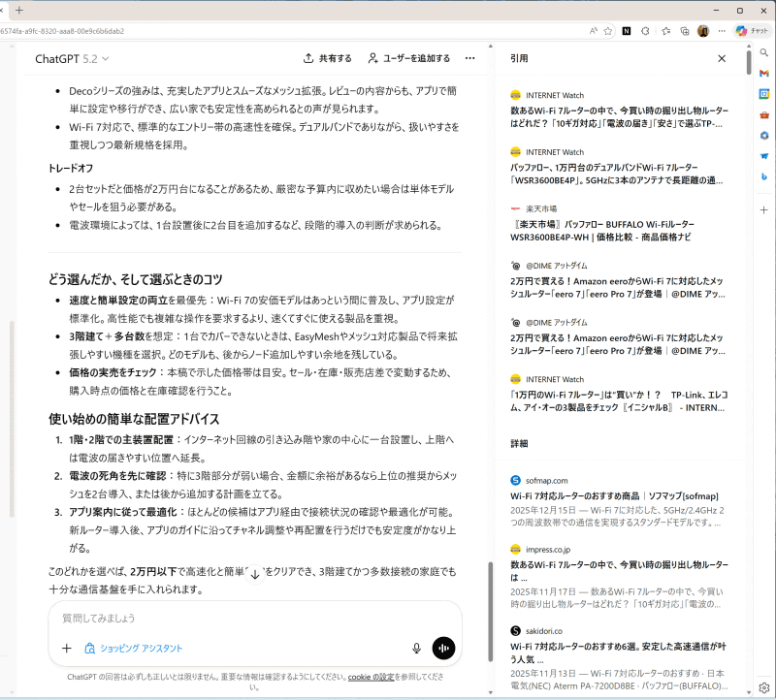Open Gmail from the Edge sidebar
776x700 pixels.
coord(764,73)
